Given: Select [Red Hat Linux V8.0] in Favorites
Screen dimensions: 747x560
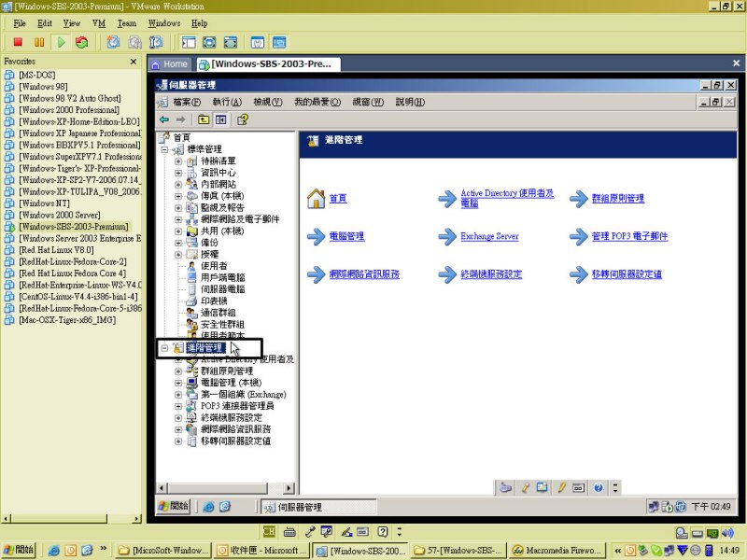Looking at the screenshot, I should click(x=56, y=250).
